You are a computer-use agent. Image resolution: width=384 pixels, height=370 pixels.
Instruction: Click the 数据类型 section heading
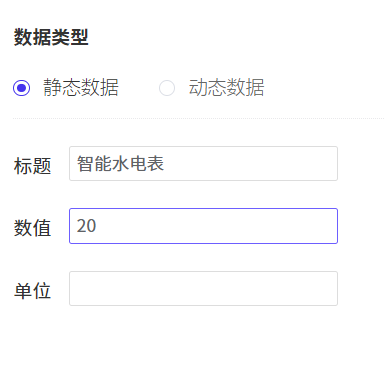(x=51, y=37)
